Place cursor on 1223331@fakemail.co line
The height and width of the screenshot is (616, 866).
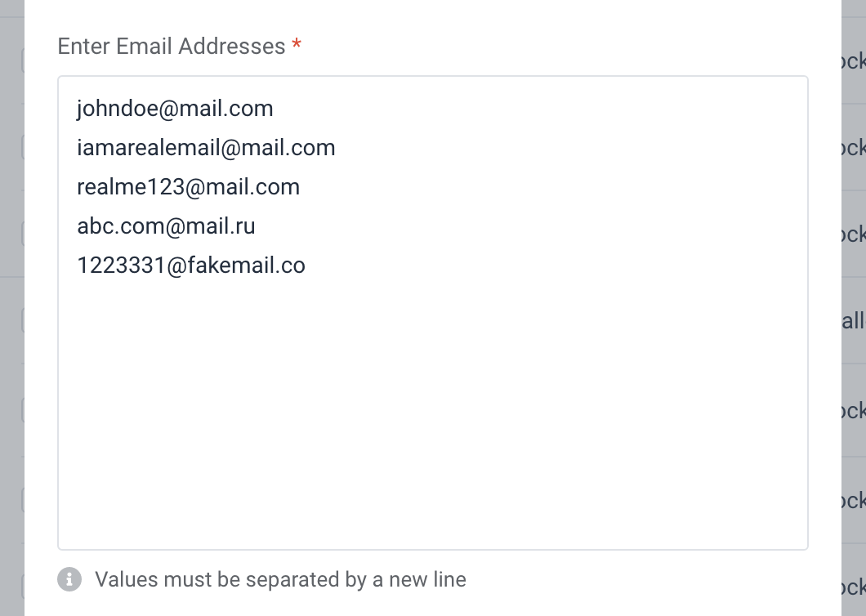pos(191,266)
